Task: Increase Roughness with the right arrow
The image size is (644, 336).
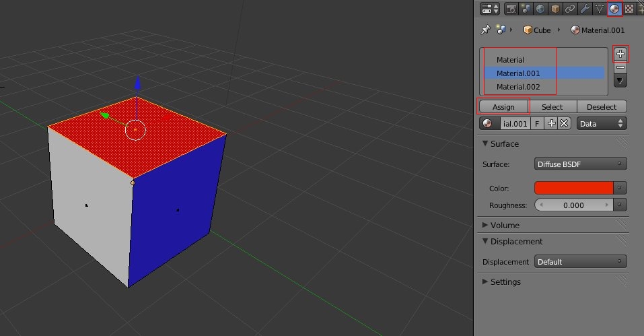Action: 606,205
